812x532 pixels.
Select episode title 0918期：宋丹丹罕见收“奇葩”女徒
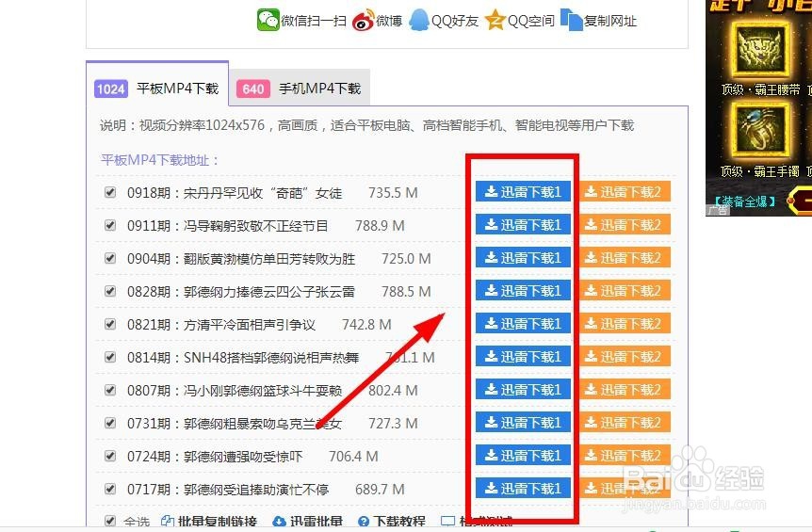coord(235,193)
